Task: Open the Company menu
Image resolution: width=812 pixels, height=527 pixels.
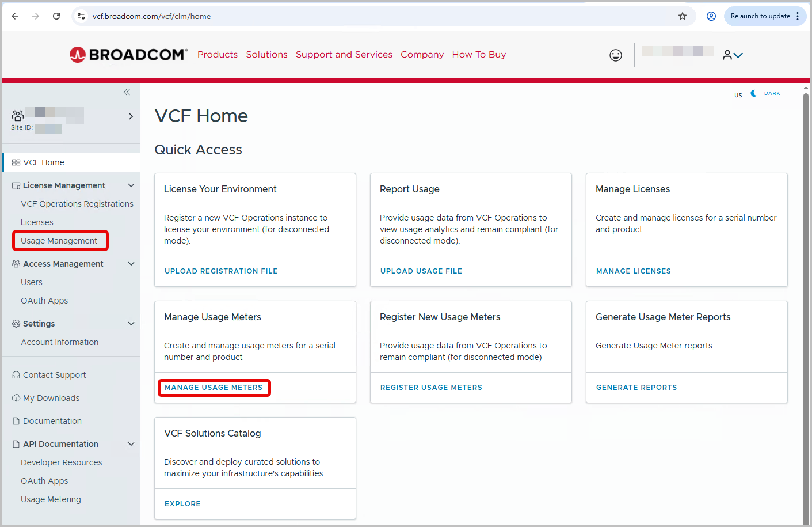Action: point(422,55)
